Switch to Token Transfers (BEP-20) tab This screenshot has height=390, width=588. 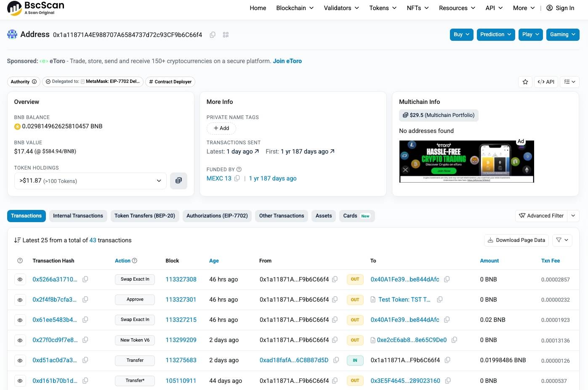145,216
